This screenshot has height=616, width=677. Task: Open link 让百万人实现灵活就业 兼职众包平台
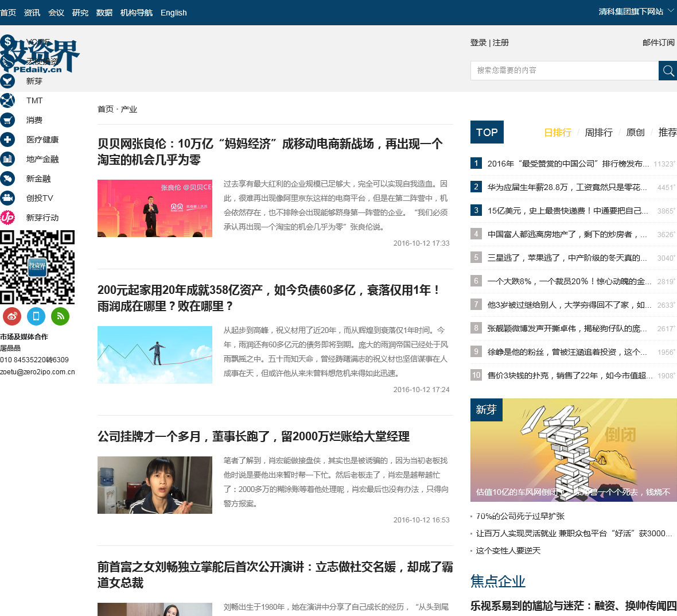(x=574, y=533)
